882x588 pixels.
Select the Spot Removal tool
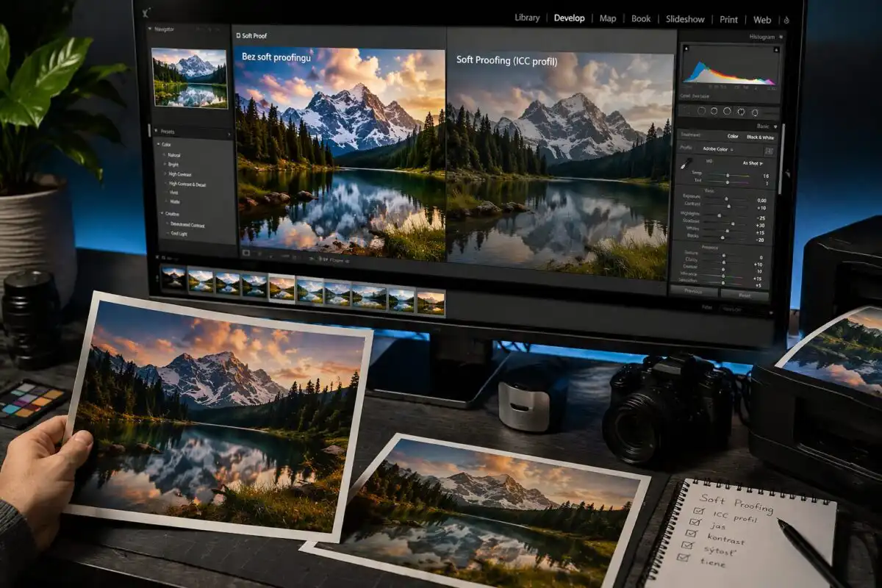click(x=702, y=110)
